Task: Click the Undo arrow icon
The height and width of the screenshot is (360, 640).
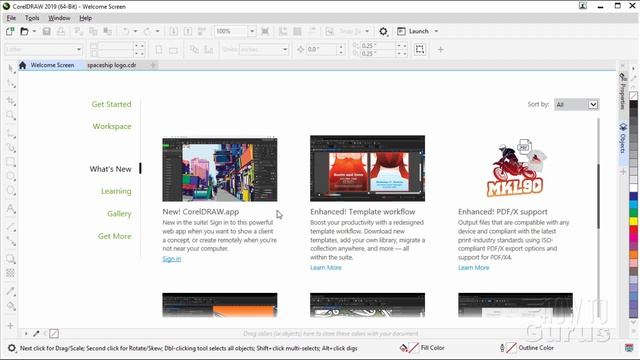Action: (x=125, y=31)
